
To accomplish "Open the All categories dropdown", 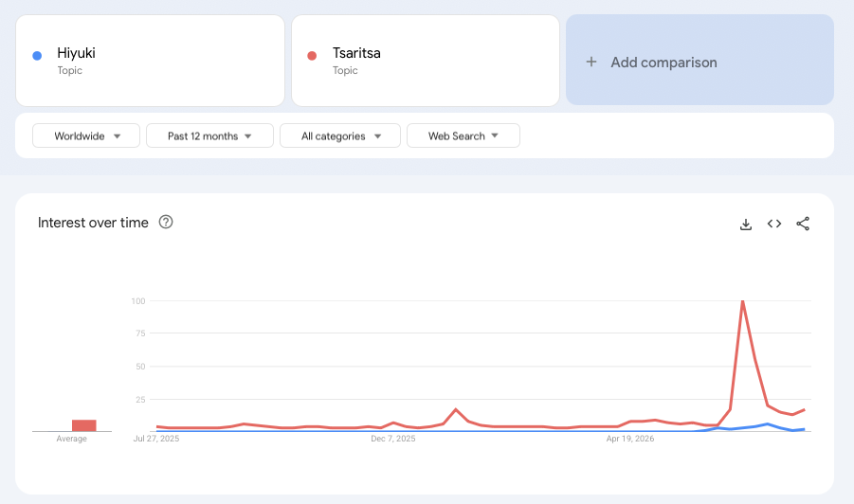I will (x=340, y=135).
